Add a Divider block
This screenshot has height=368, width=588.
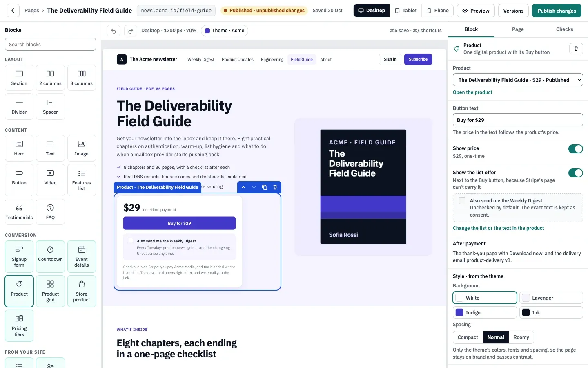(19, 106)
